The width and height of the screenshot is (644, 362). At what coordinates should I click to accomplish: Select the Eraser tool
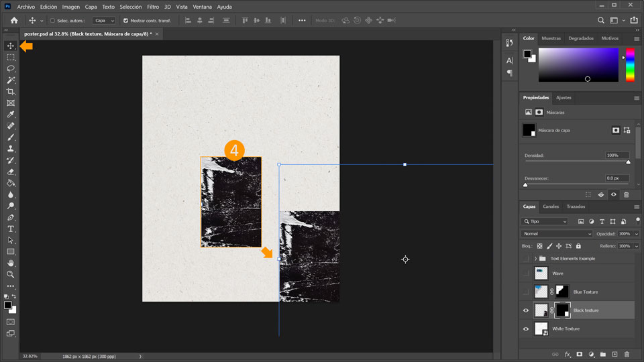(11, 172)
